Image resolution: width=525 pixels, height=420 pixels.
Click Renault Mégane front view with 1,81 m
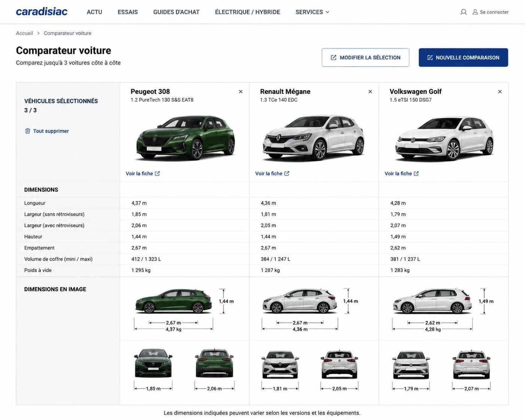pyautogui.click(x=280, y=365)
